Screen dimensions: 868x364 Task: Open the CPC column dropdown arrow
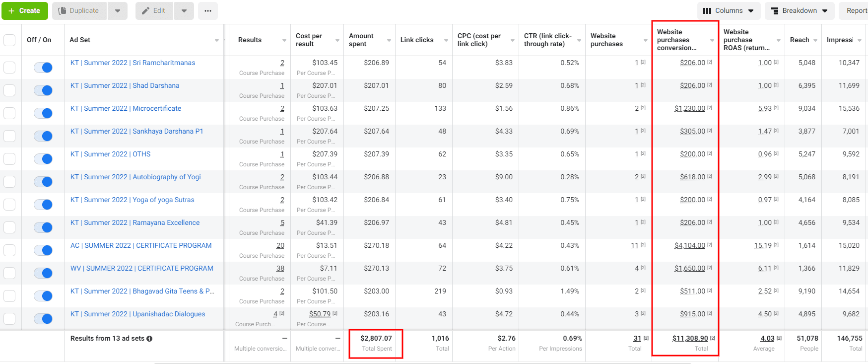pos(513,40)
